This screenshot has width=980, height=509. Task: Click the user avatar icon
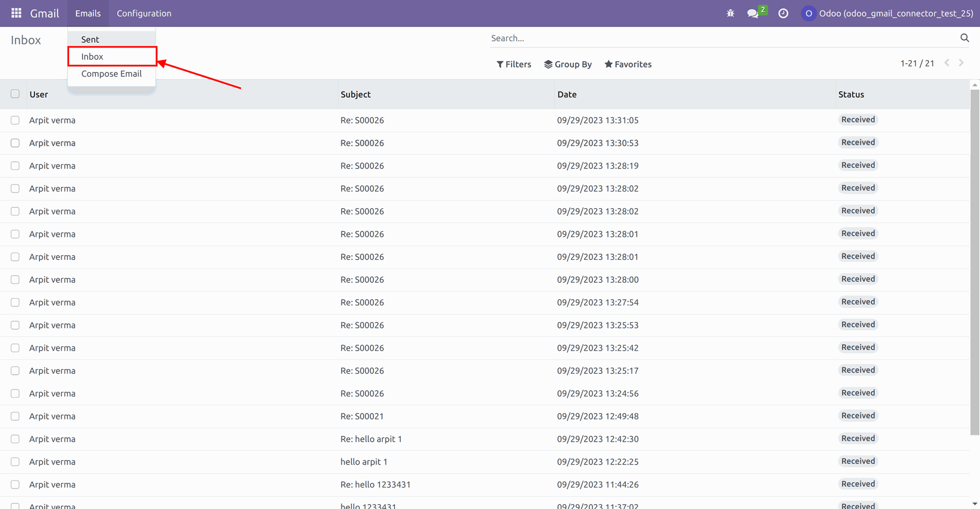[x=808, y=13]
